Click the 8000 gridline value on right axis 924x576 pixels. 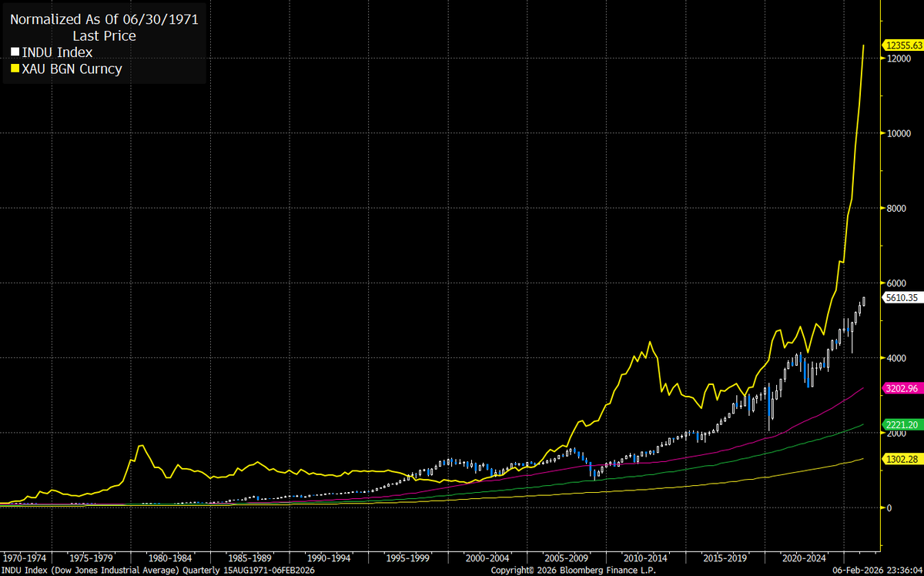(x=898, y=209)
